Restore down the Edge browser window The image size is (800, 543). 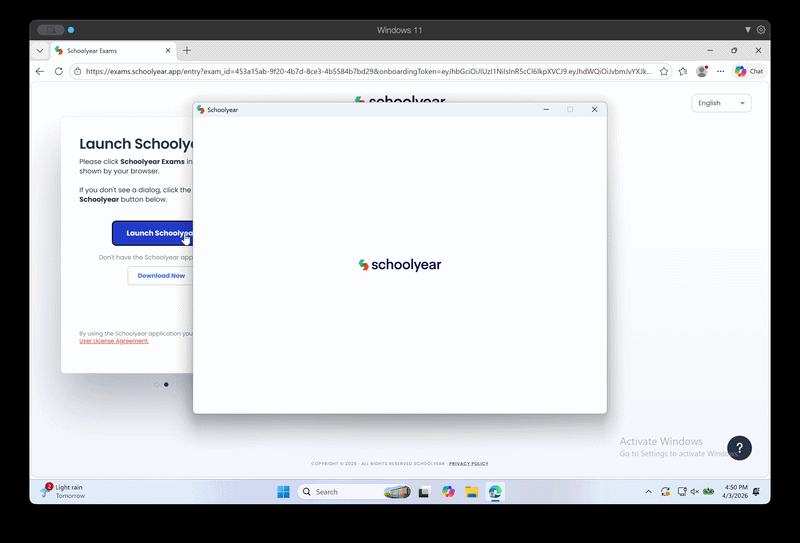click(734, 51)
